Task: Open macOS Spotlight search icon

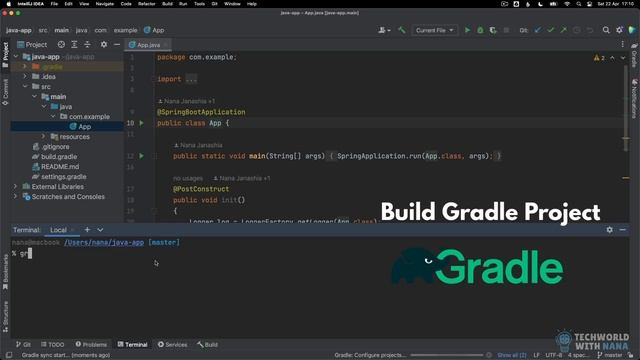Action: (x=578, y=4)
